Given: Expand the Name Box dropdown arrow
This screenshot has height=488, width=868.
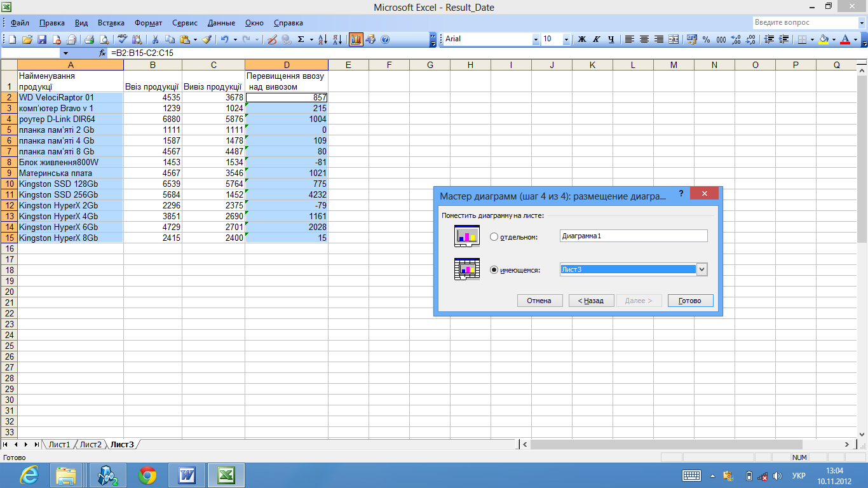Looking at the screenshot, I should [65, 53].
